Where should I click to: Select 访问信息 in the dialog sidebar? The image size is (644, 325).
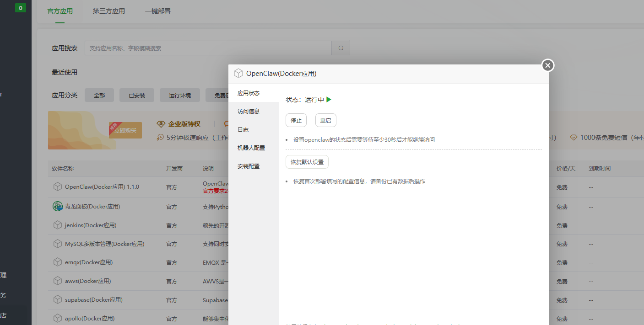(249, 111)
